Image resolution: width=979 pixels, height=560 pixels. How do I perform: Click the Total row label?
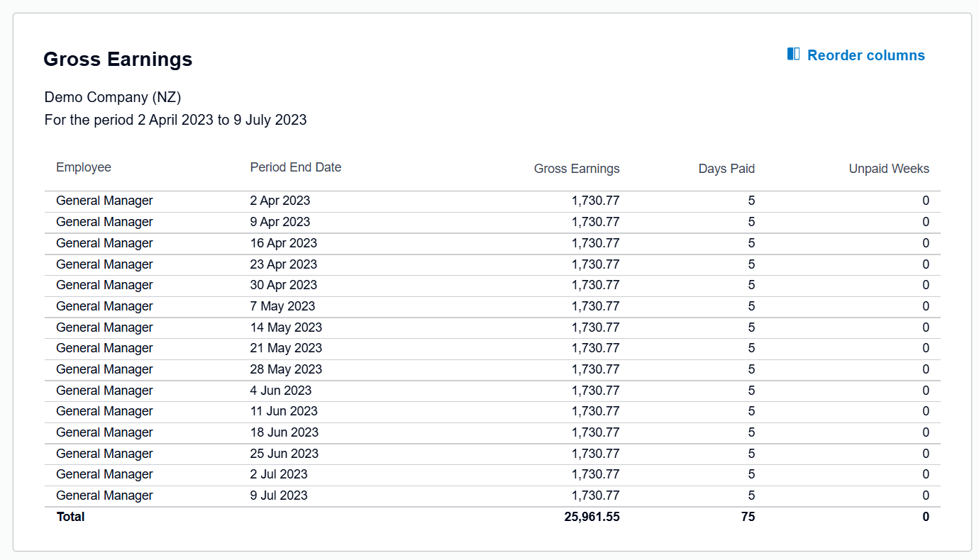pyautogui.click(x=70, y=517)
